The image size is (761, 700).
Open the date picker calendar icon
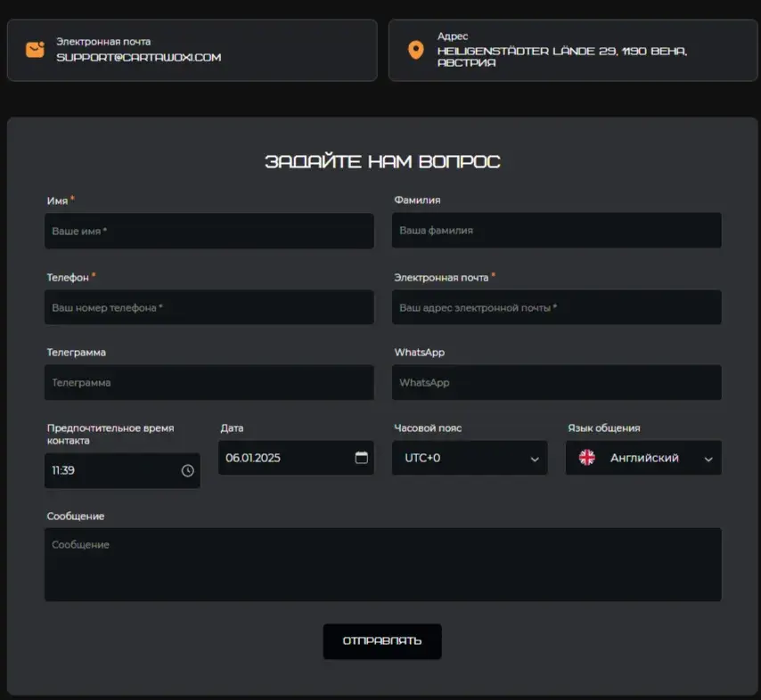362,458
